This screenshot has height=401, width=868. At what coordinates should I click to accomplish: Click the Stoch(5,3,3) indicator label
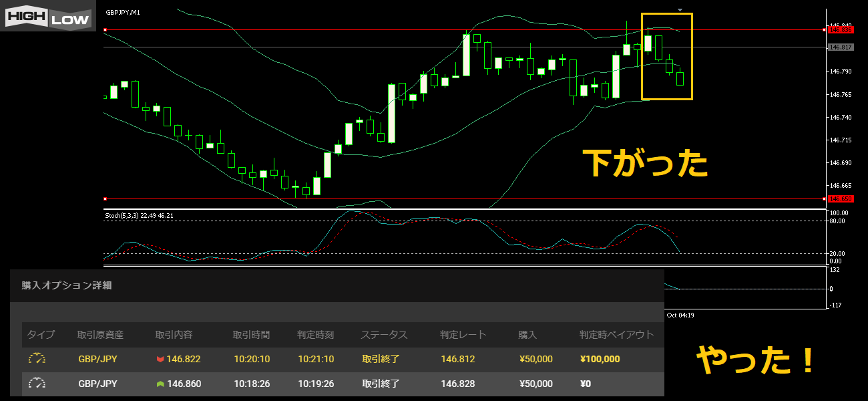tap(140, 216)
